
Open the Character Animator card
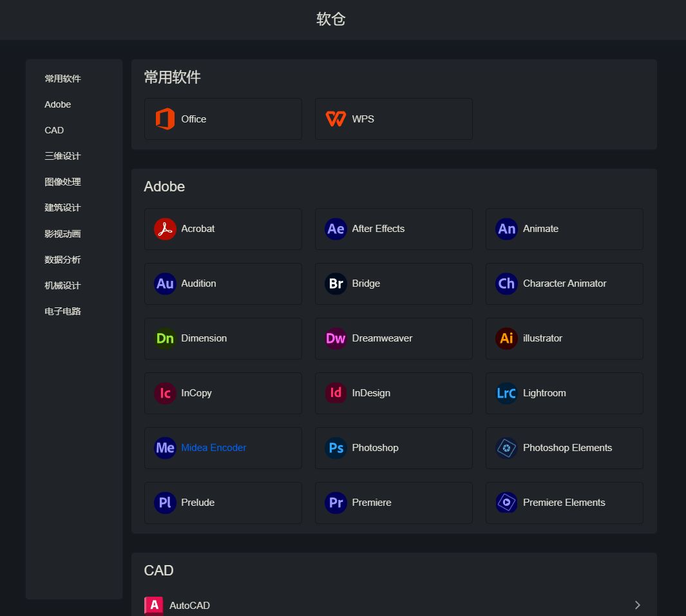pyautogui.click(x=564, y=284)
